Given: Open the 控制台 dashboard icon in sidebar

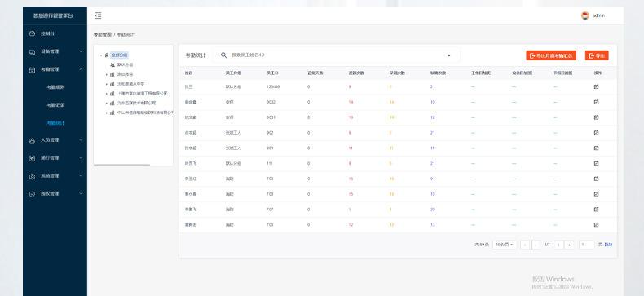Looking at the screenshot, I should (32, 33).
